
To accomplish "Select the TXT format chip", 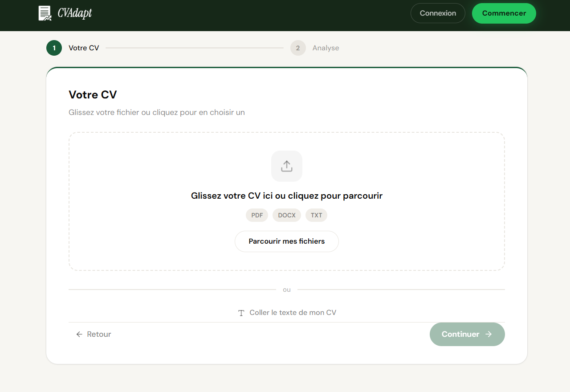I will [316, 215].
